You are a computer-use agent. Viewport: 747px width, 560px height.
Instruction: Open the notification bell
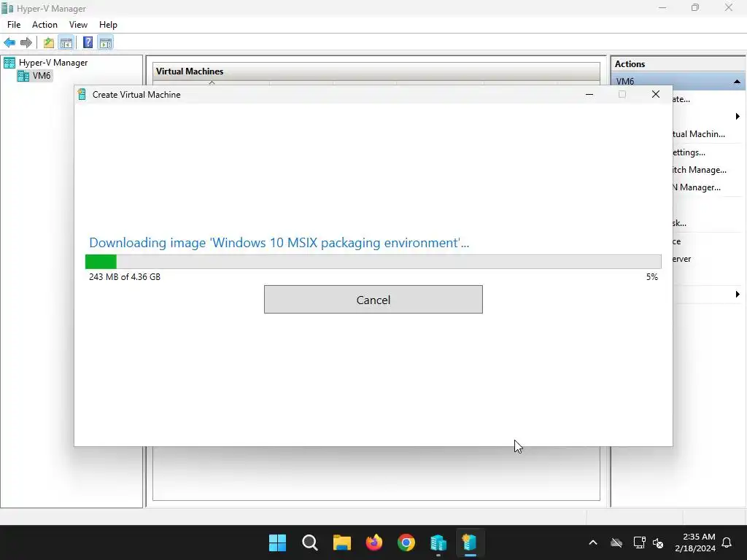click(727, 542)
